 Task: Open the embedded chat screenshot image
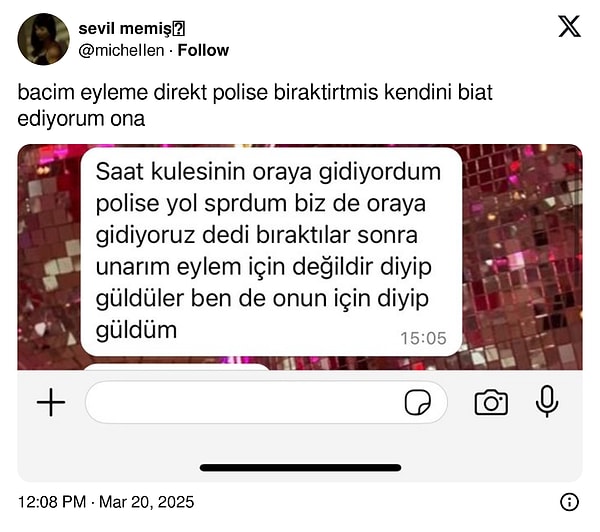(x=300, y=313)
